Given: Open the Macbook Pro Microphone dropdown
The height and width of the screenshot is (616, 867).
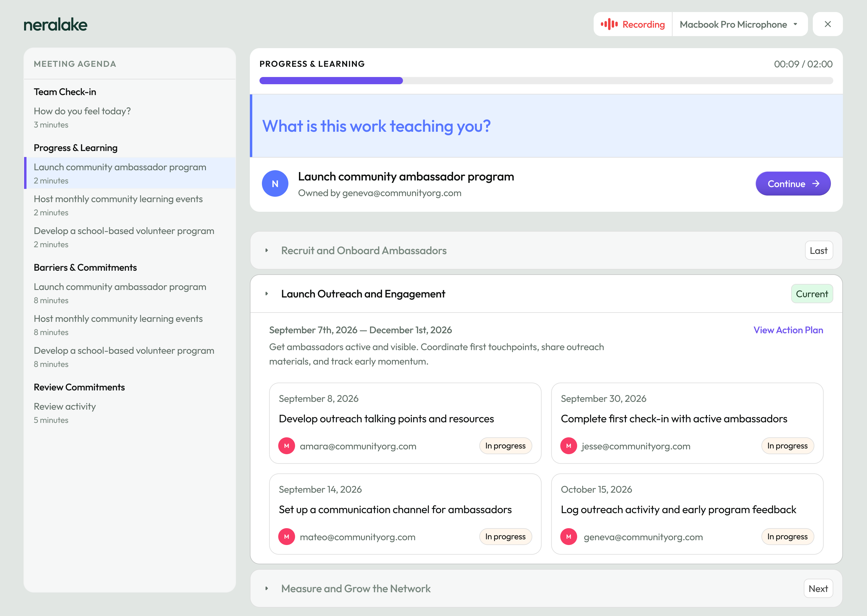Looking at the screenshot, I should coord(739,24).
